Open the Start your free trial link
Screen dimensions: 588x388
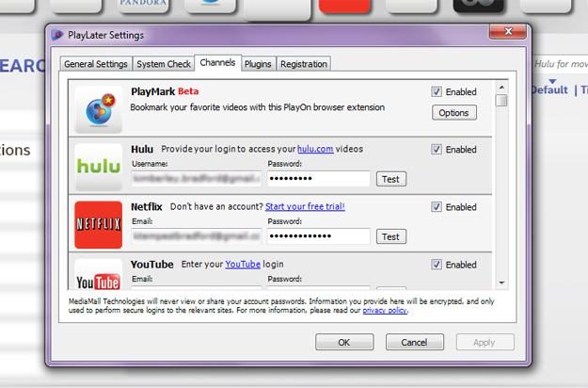point(305,206)
